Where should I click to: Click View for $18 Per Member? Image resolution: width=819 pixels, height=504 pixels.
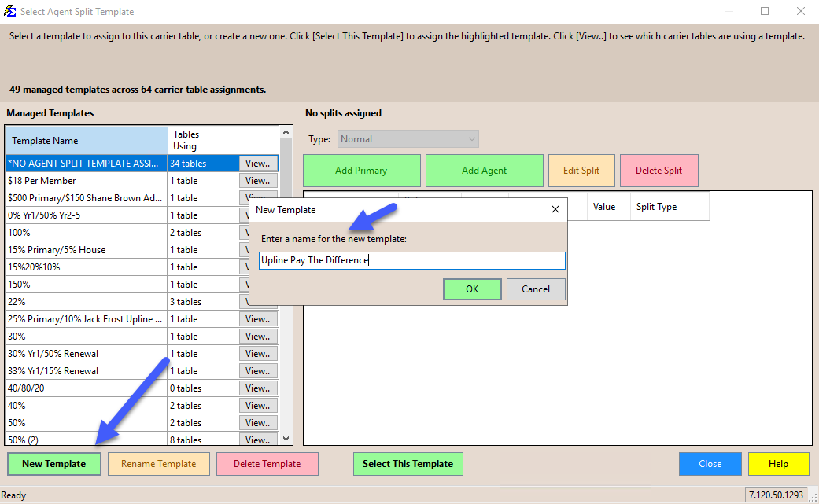(258, 181)
